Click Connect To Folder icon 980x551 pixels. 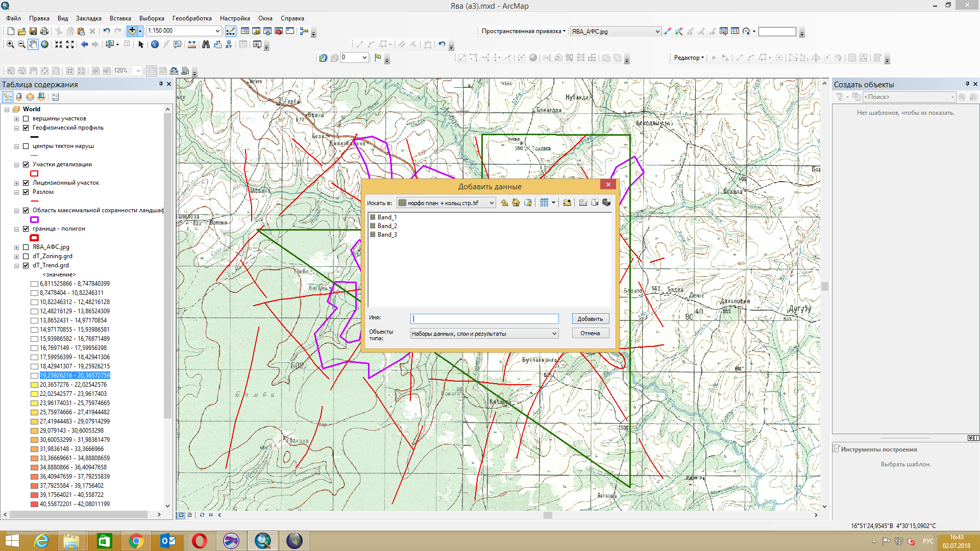click(x=567, y=203)
